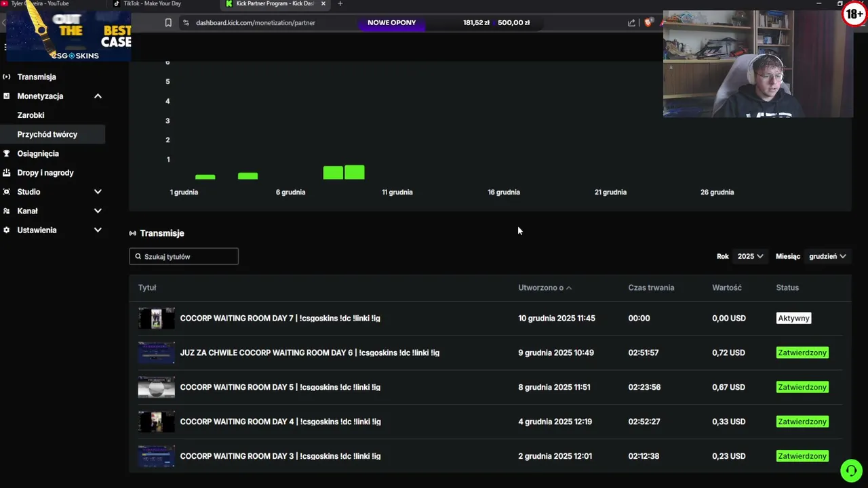This screenshot has width=868, height=488.
Task: Click the CSGOSKINS banner ad
Action: pos(68,35)
